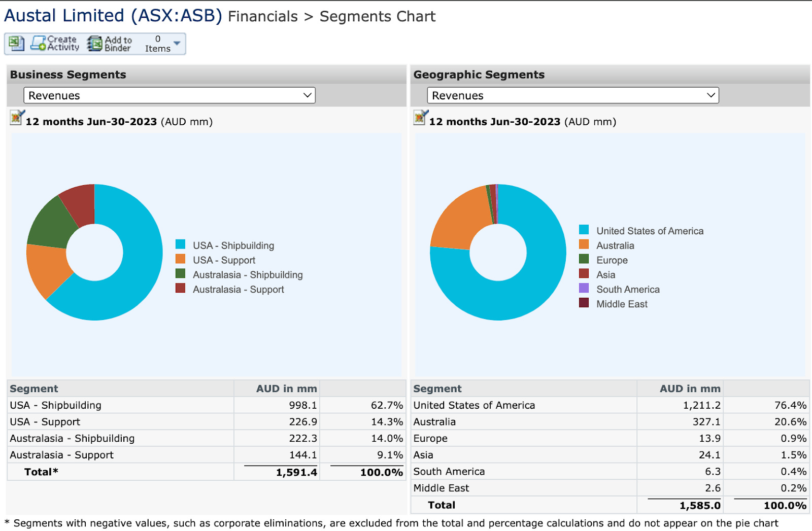Click the 'USA - Shipbuilding' table row label

coord(56,405)
